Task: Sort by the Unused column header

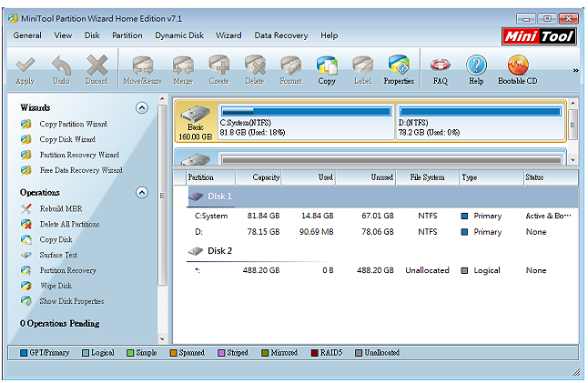Action: pyautogui.click(x=366, y=177)
